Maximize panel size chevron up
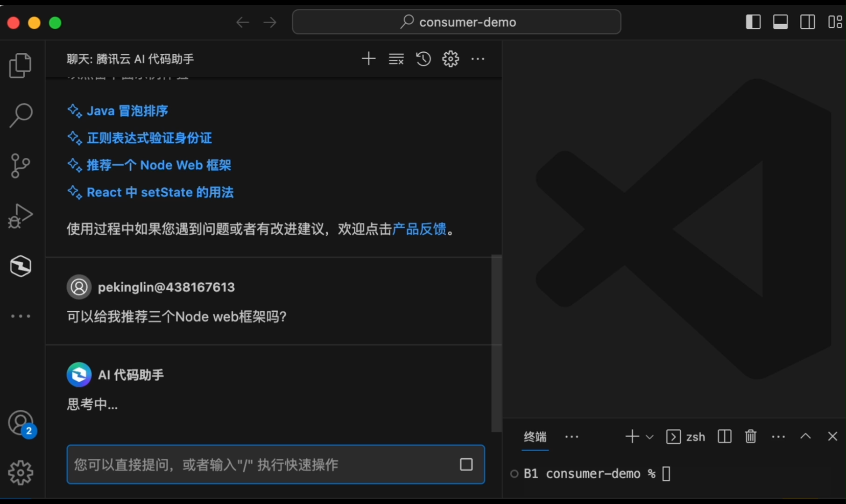The image size is (846, 504). click(x=805, y=436)
